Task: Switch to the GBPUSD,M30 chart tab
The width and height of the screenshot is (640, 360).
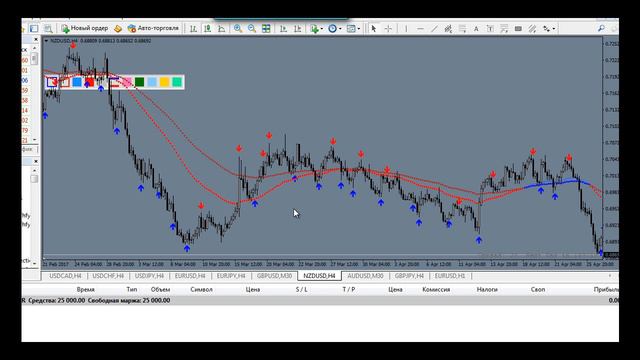Action: 275,276
